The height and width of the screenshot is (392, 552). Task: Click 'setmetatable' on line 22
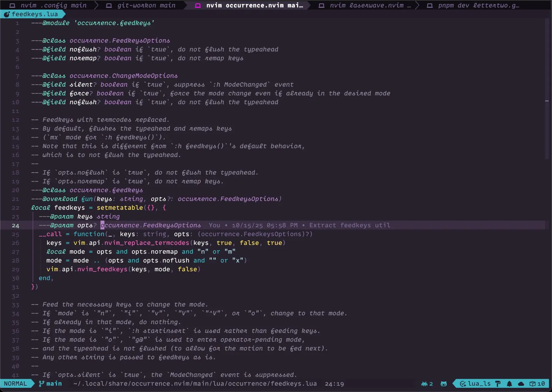[x=120, y=208]
